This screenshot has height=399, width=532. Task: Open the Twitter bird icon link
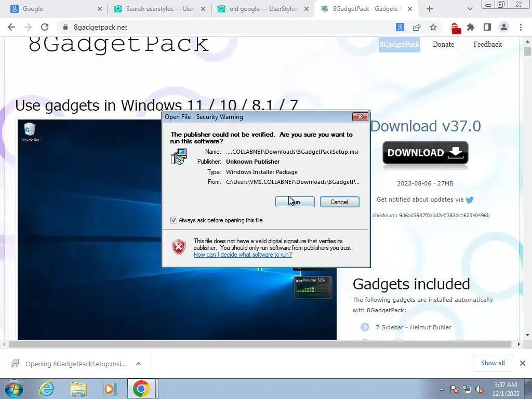click(470, 200)
